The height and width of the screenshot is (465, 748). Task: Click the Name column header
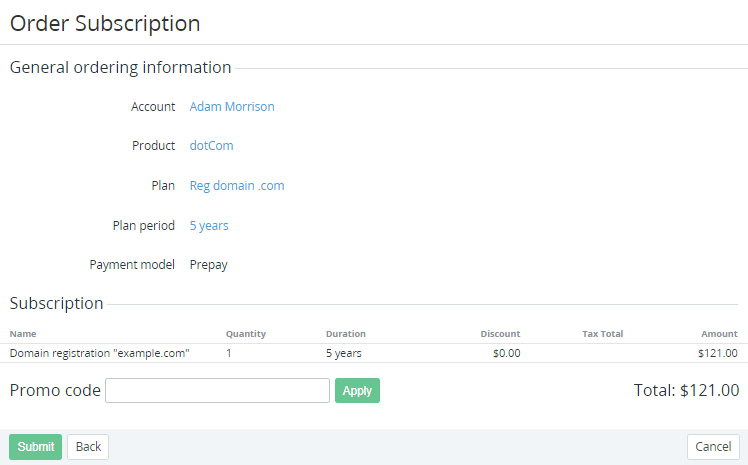click(23, 334)
